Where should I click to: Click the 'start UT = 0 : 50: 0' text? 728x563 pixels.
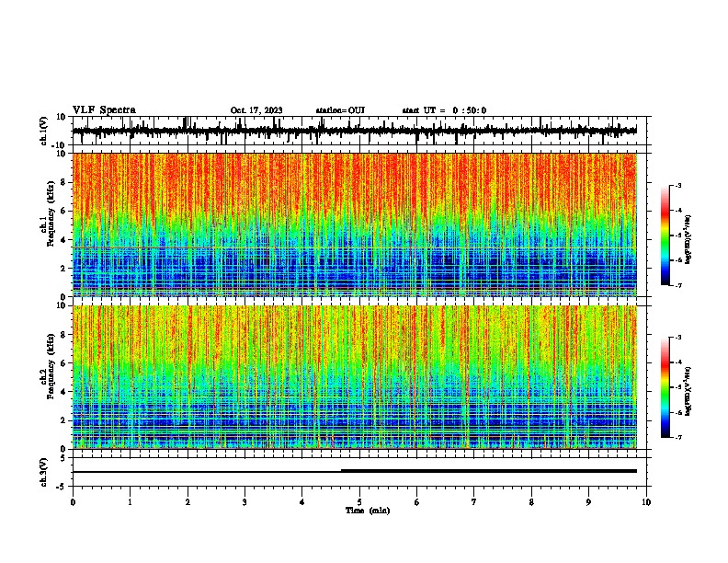pos(444,110)
